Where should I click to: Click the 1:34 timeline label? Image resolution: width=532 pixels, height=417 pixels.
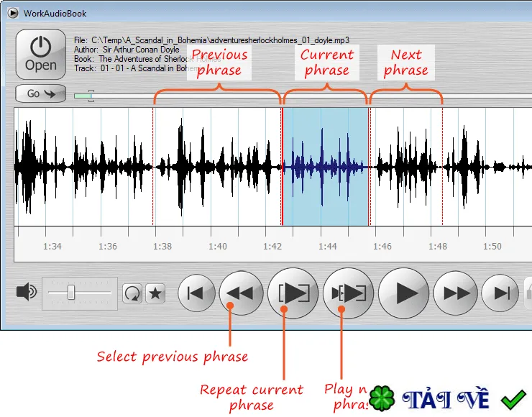(52, 247)
